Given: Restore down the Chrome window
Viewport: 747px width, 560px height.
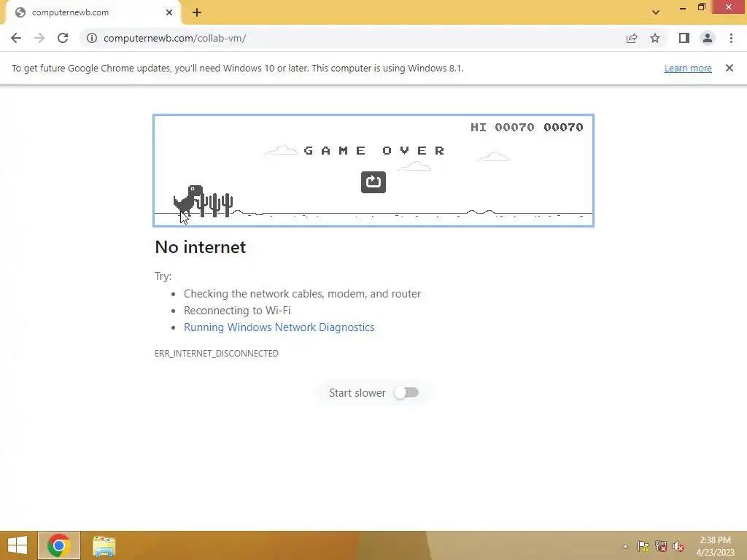Looking at the screenshot, I should pos(702,7).
